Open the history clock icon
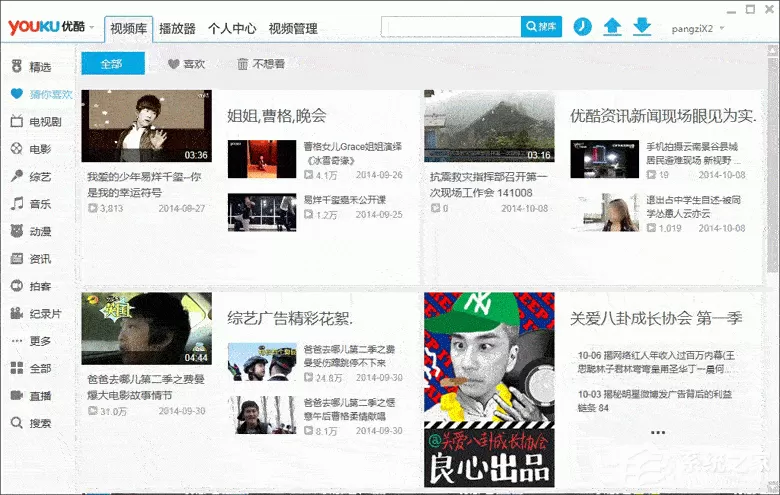 pos(583,26)
